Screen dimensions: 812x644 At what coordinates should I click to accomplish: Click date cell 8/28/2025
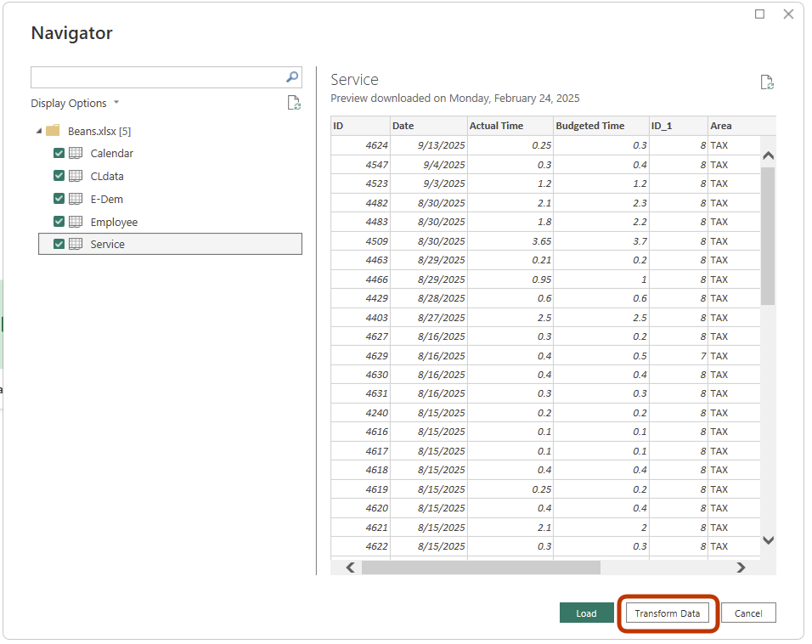coord(429,298)
